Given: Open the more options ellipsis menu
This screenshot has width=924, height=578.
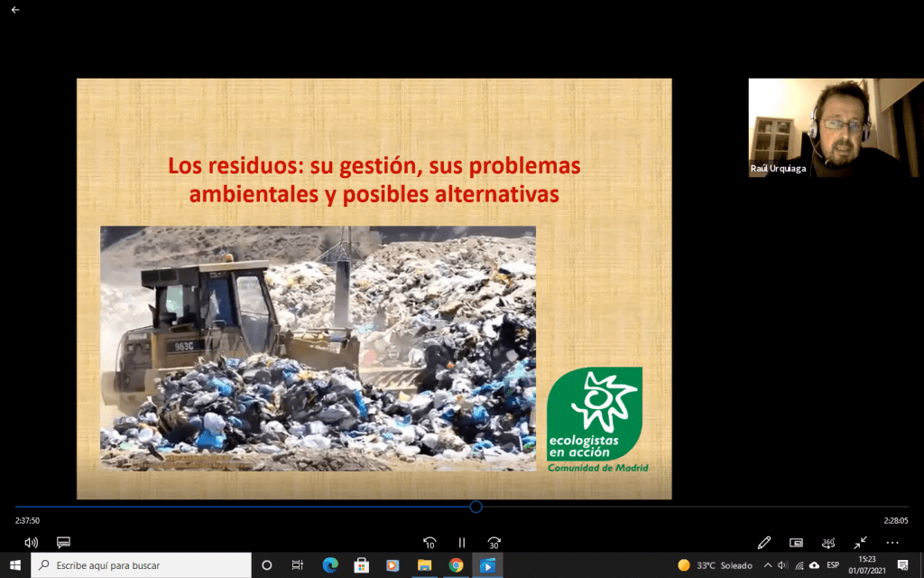Looking at the screenshot, I should click(892, 543).
